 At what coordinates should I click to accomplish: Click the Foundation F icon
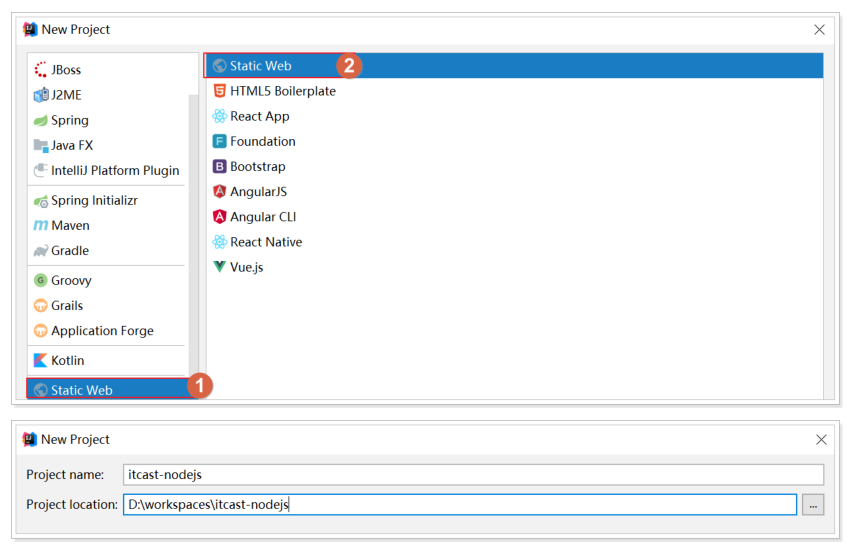tap(220, 141)
